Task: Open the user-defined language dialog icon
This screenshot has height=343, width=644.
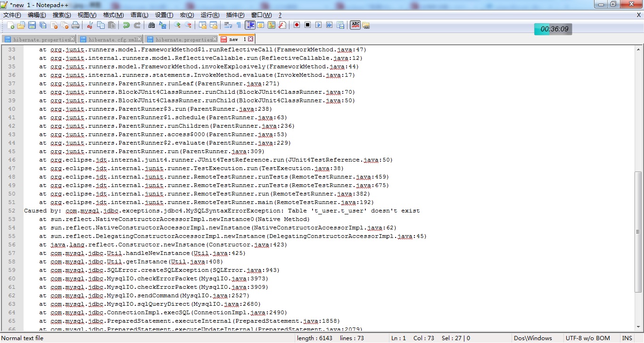Action: tap(260, 25)
